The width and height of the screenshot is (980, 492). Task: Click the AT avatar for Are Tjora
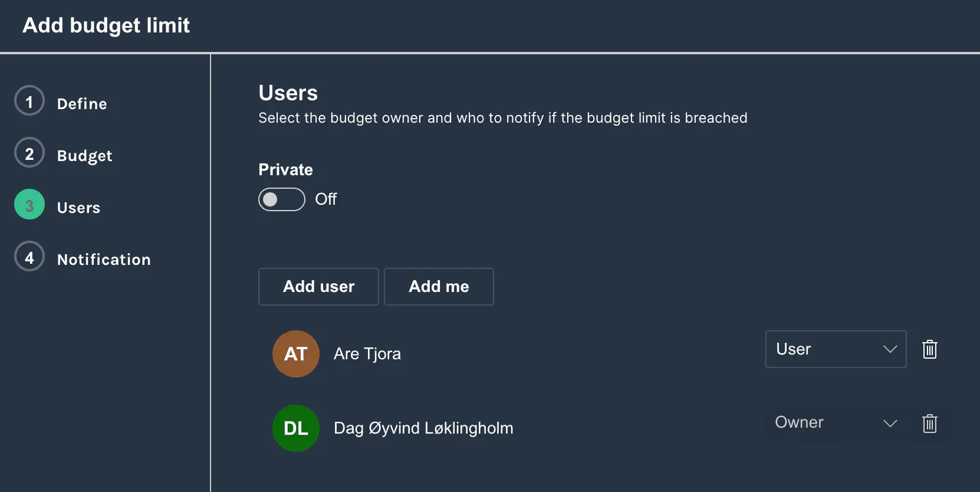[x=296, y=354]
